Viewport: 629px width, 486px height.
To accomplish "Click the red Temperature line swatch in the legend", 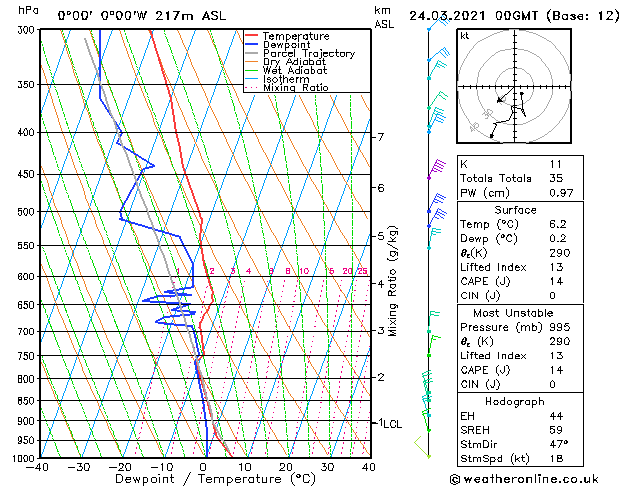I will pyautogui.click(x=251, y=35).
